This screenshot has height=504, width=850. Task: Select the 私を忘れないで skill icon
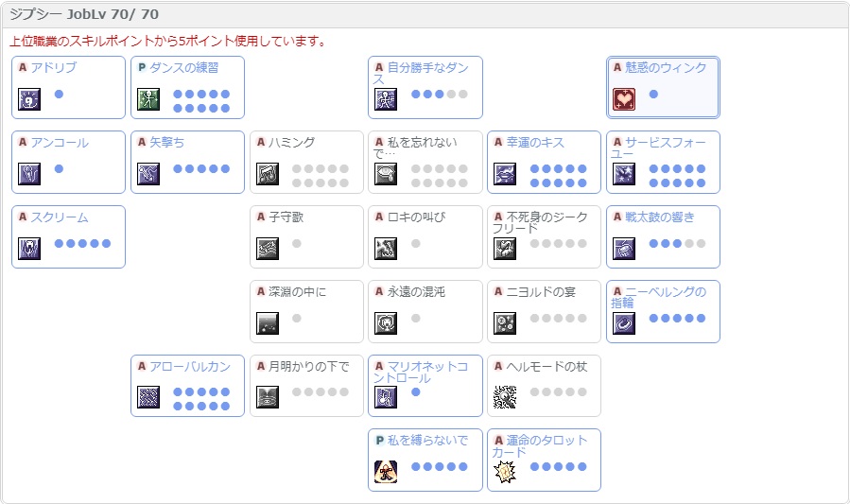coord(386,175)
